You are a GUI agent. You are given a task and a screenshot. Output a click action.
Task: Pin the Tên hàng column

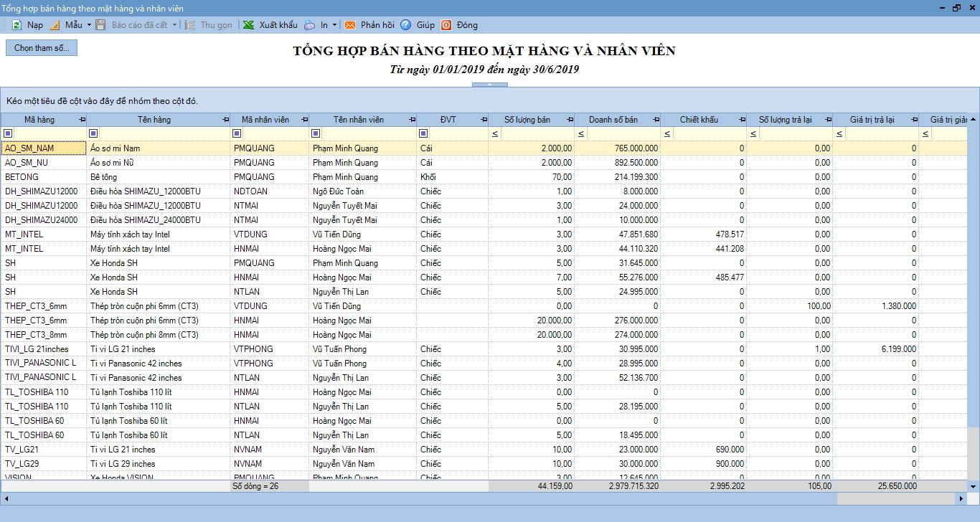point(226,120)
